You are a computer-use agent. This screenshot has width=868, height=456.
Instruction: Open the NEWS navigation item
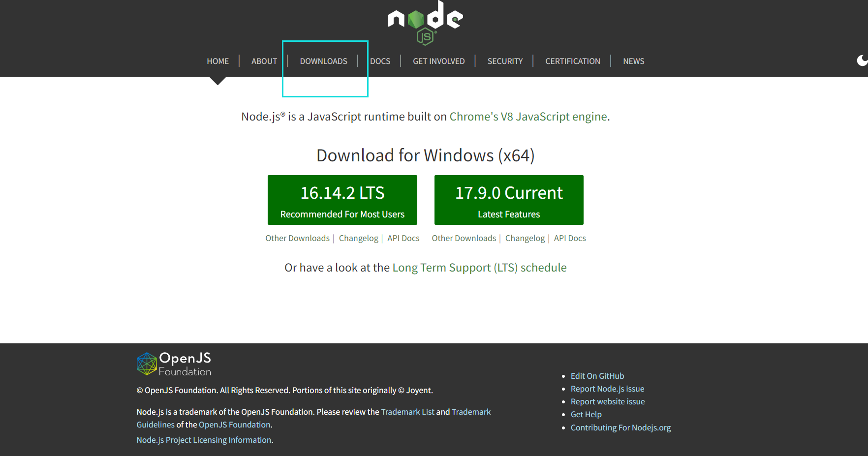tap(634, 61)
